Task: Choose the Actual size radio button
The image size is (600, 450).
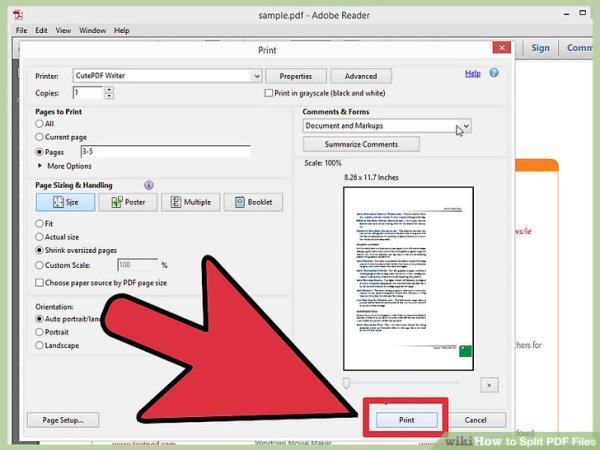Action: [39, 237]
